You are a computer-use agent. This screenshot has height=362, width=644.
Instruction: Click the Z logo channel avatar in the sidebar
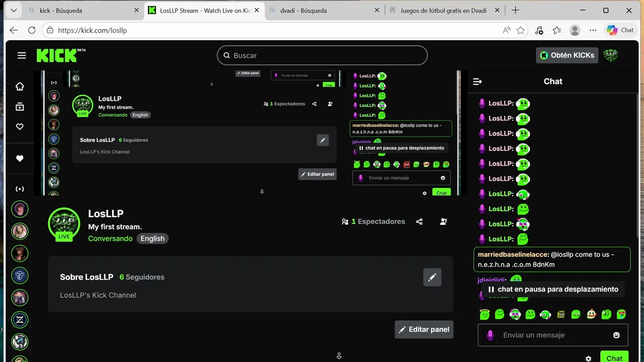[20, 320]
